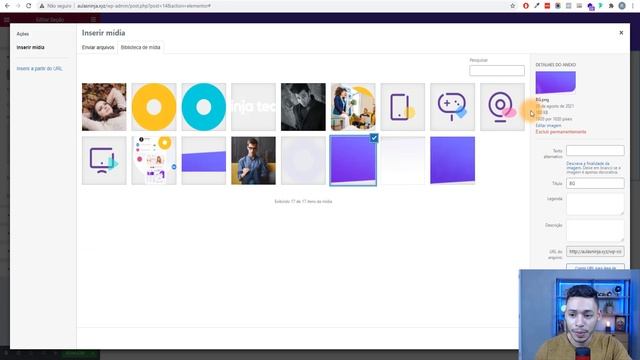Click the Editar imagem link

point(548,126)
